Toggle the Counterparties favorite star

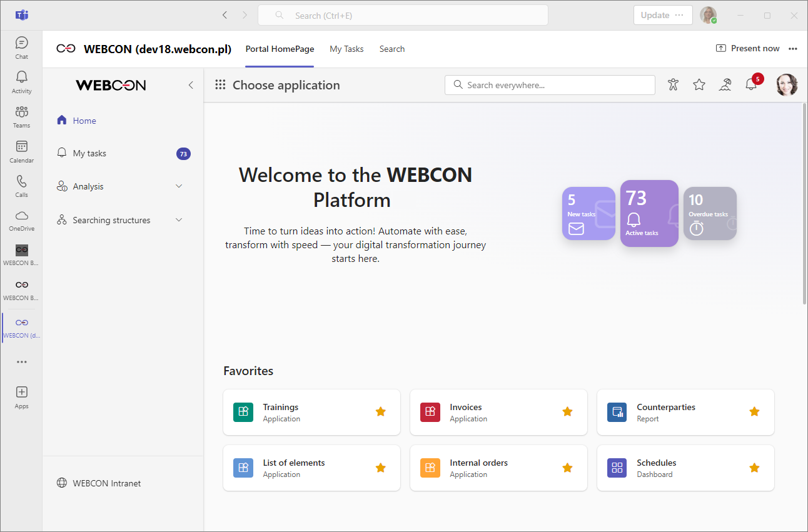(755, 411)
